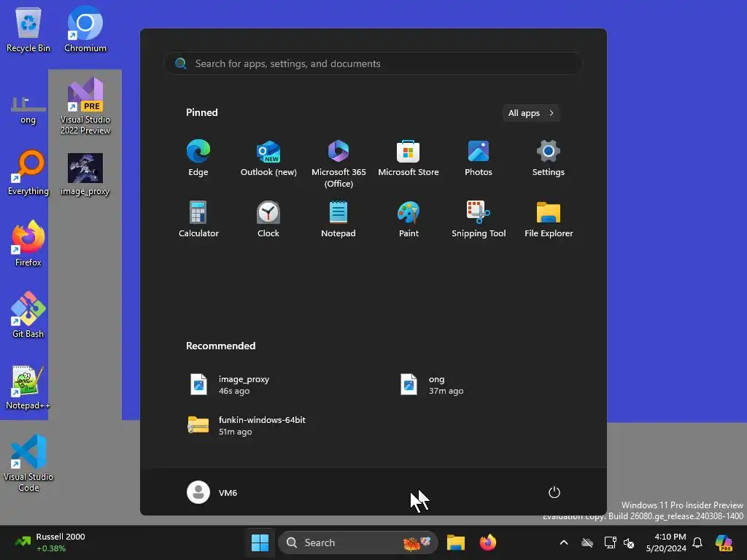Open Copilot preview from taskbar
The height and width of the screenshot is (560, 747).
(x=724, y=542)
